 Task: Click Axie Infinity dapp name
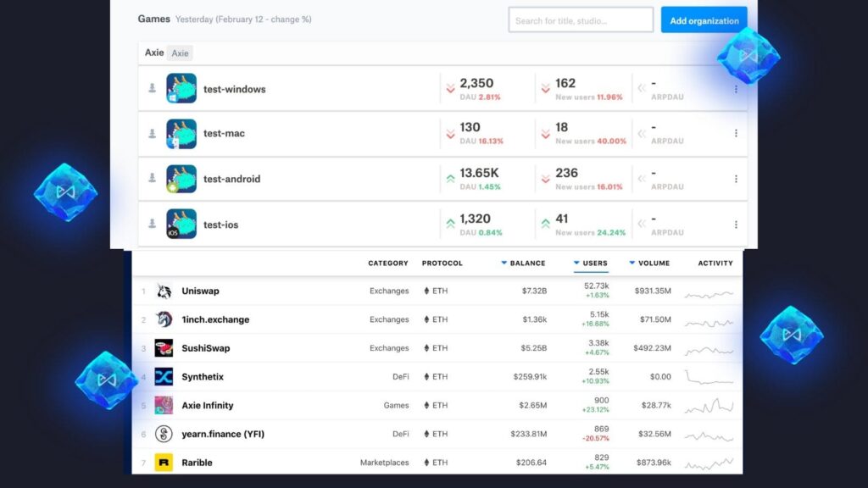[x=208, y=406]
